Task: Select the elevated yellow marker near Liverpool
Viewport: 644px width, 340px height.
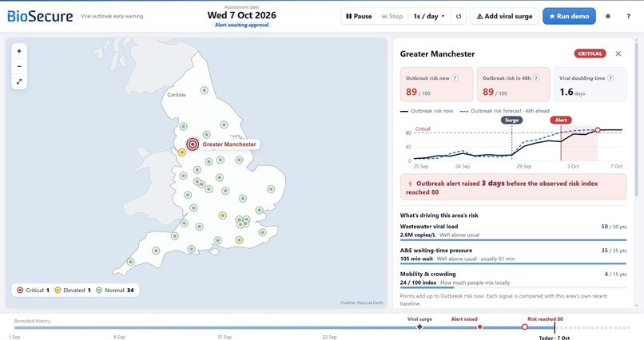Action: [182, 152]
